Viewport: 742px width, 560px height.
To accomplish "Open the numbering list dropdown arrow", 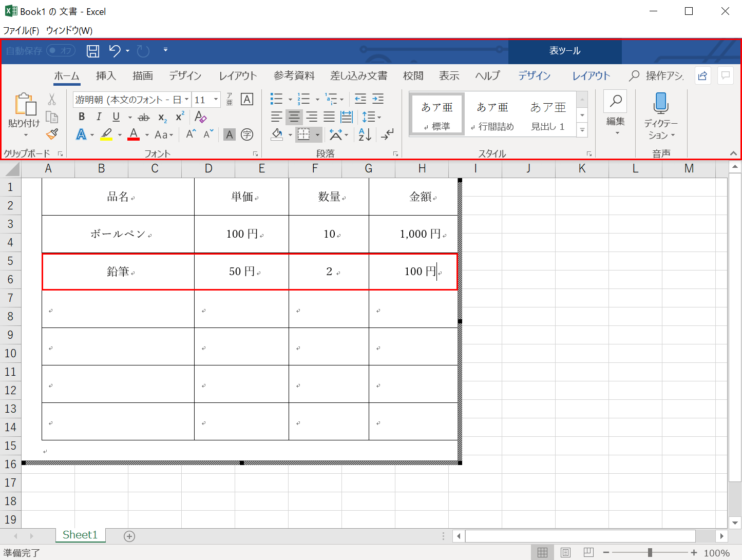I will point(317,100).
